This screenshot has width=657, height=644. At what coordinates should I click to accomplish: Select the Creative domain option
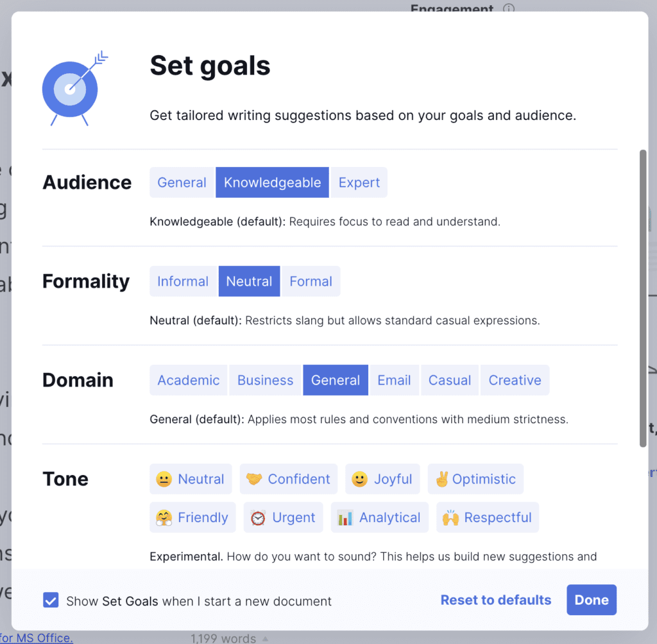tap(515, 380)
